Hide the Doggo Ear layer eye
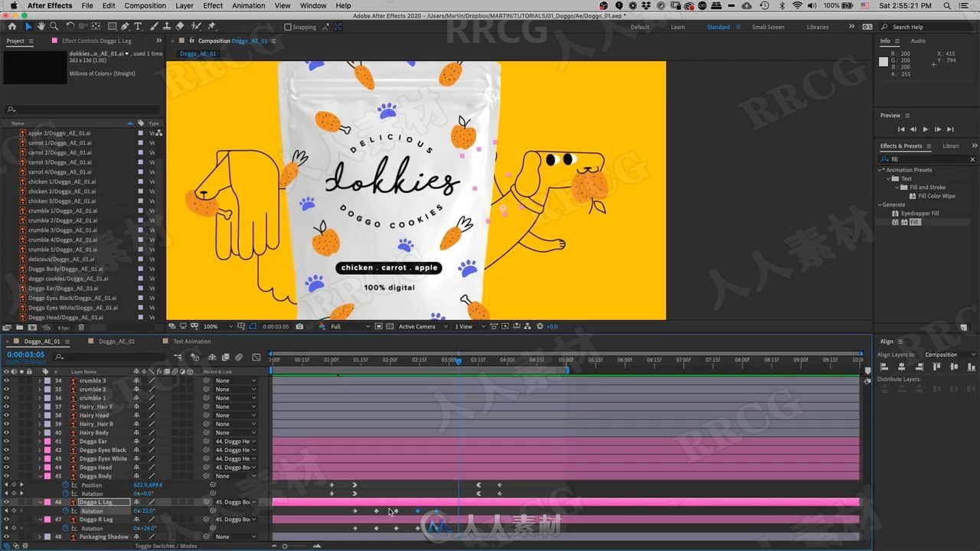The width and height of the screenshot is (980, 551). pyautogui.click(x=7, y=441)
